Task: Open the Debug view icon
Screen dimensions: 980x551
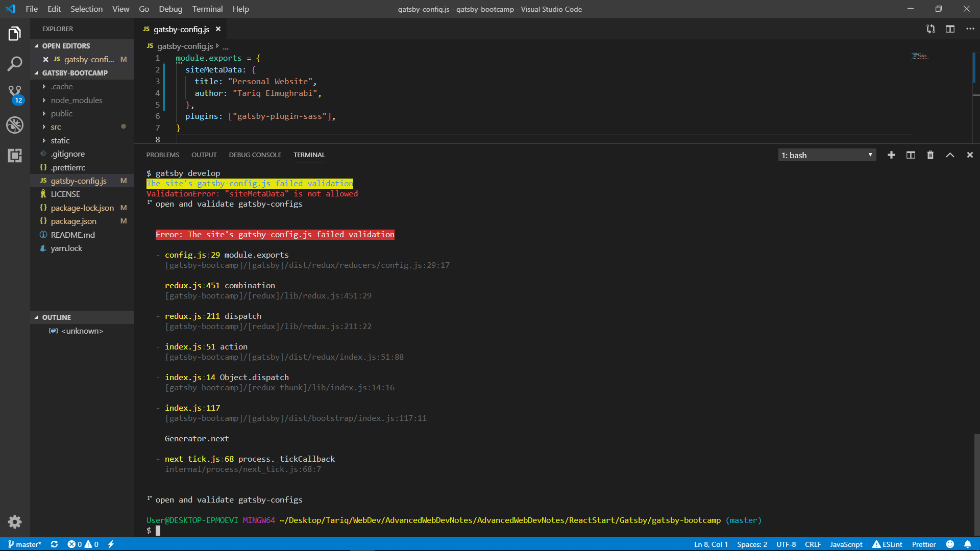Action: (15, 124)
